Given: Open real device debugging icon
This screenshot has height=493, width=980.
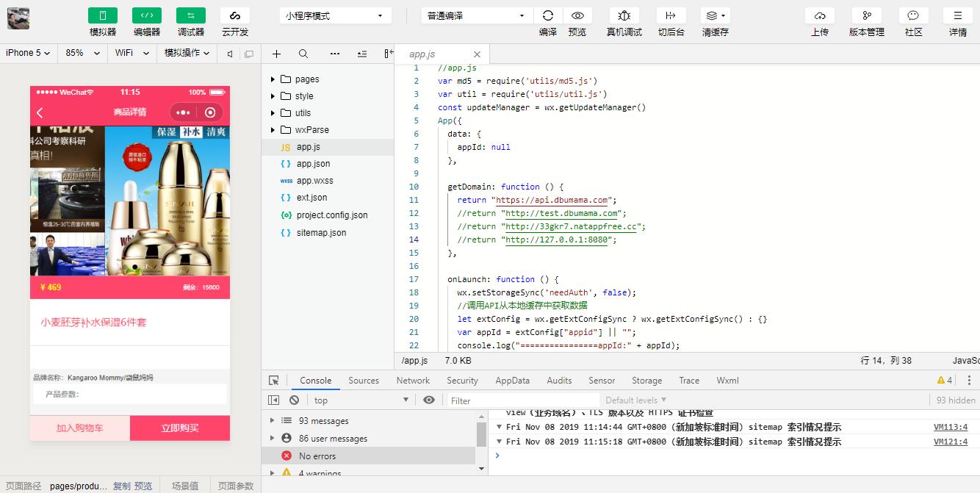Looking at the screenshot, I should [x=624, y=15].
